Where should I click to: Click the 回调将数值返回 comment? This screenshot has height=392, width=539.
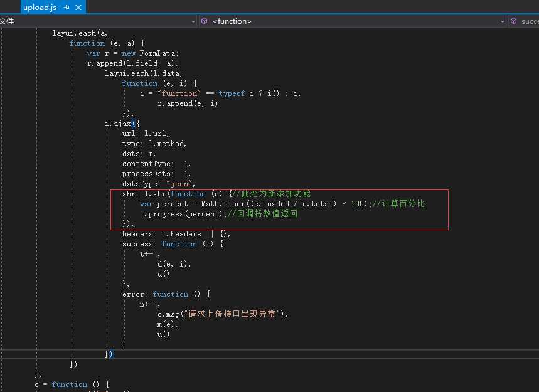point(263,214)
